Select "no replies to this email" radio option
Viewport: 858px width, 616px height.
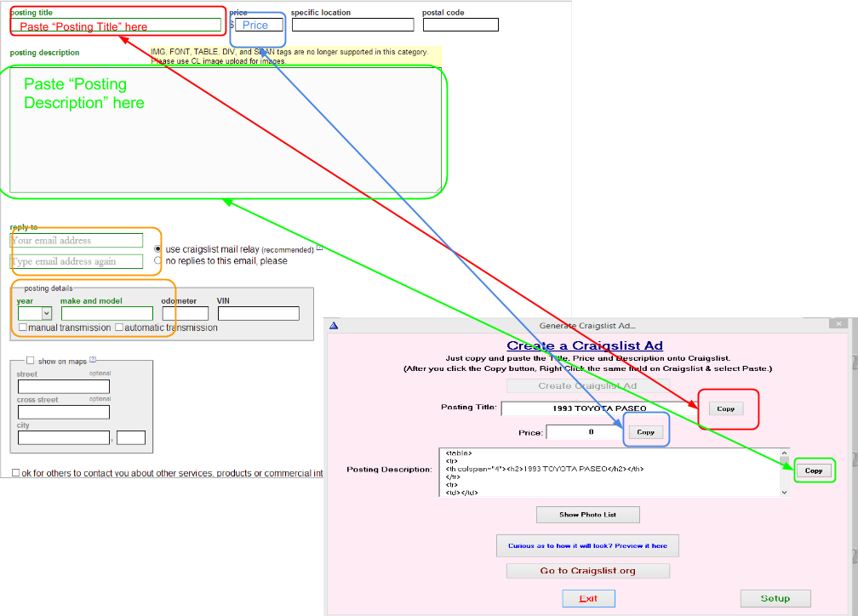(157, 260)
